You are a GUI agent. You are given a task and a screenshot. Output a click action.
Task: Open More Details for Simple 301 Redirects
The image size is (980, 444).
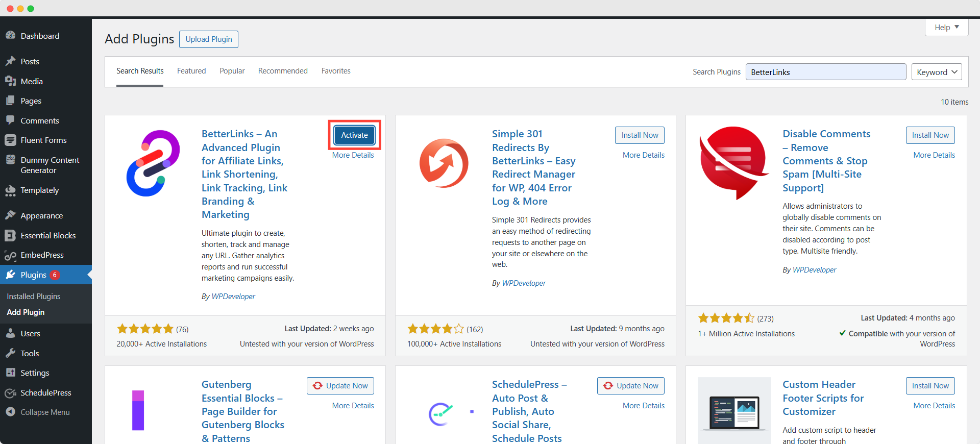[x=644, y=155]
